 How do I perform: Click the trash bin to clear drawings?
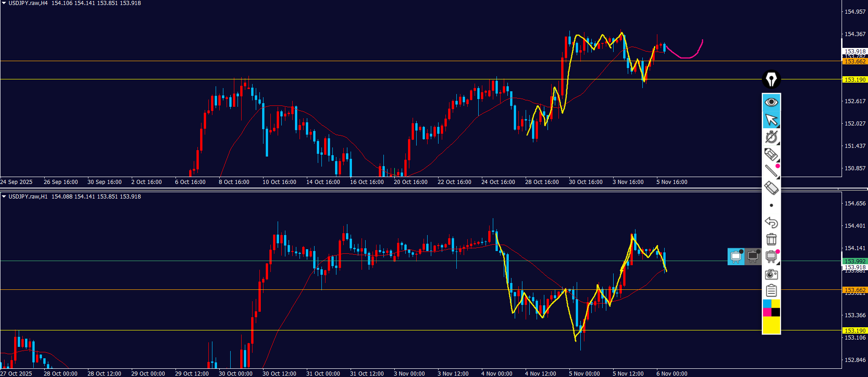click(x=771, y=239)
